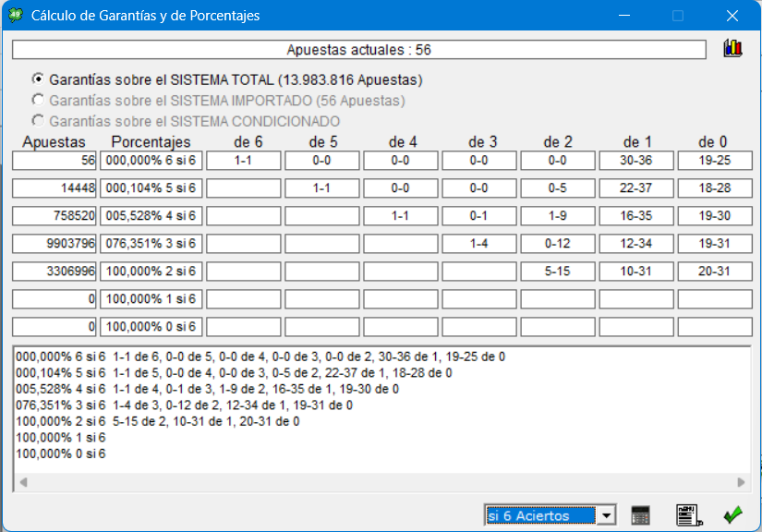
Task: Click the 'de 6' column header
Action: tap(248, 142)
